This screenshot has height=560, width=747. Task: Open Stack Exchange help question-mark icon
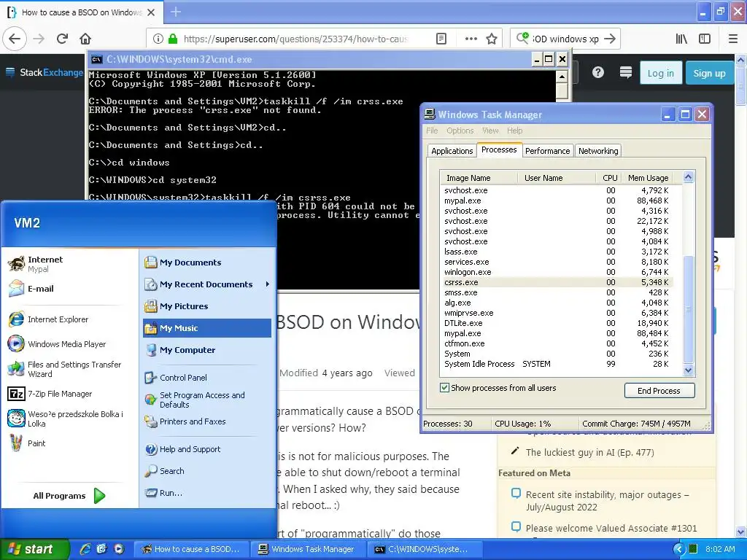pos(598,72)
